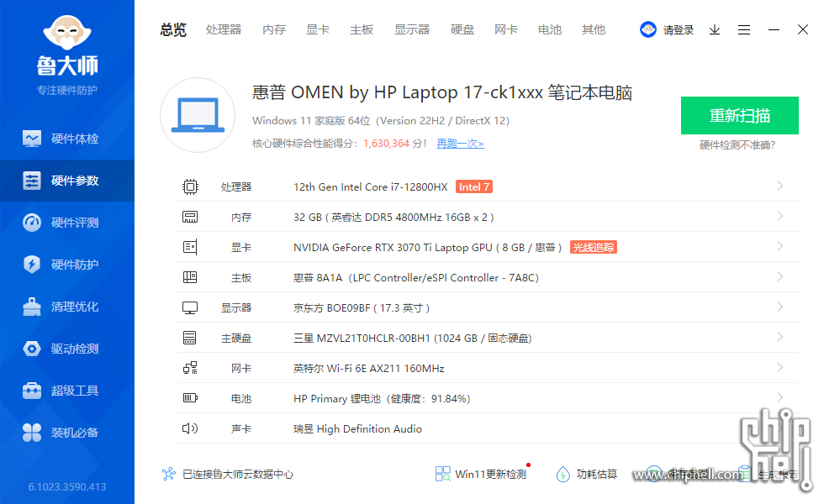Click the 显卡 graphics card icon
This screenshot has height=504, width=824.
pyautogui.click(x=190, y=247)
